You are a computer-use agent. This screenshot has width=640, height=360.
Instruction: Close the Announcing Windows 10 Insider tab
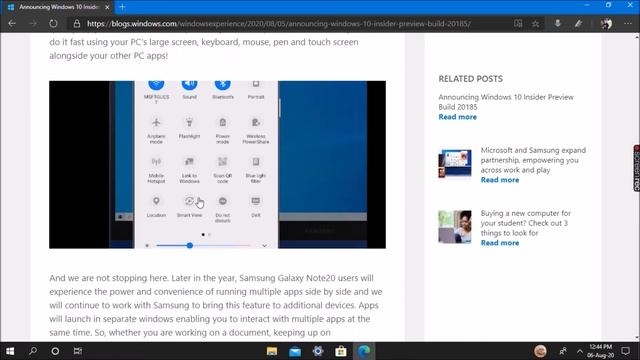[x=107, y=7]
